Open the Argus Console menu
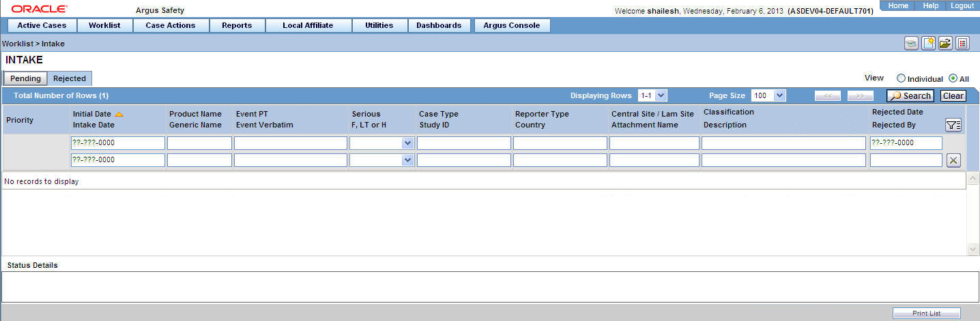 (512, 25)
